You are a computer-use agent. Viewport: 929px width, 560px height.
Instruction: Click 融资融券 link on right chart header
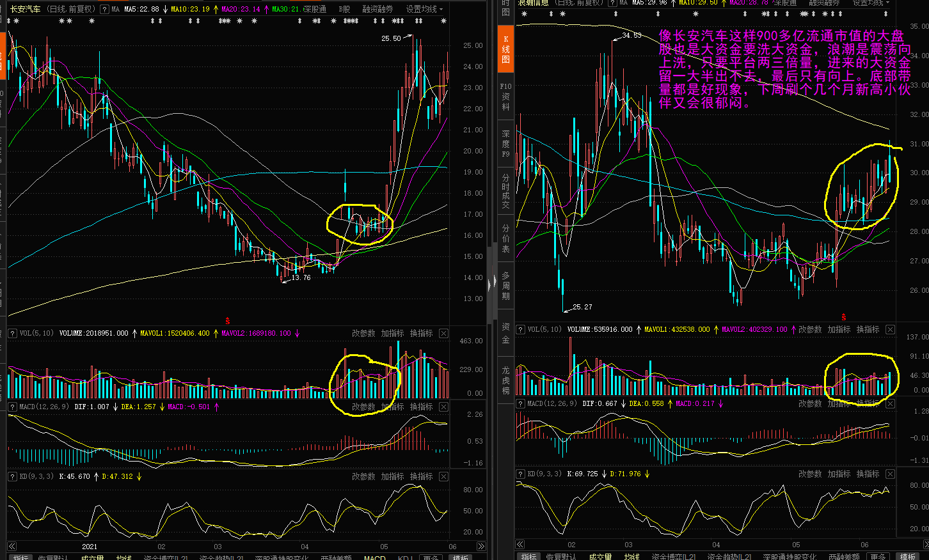[824, 3]
